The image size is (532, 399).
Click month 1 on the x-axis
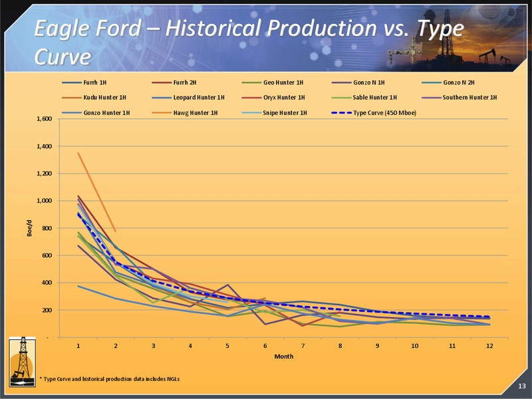(x=78, y=346)
